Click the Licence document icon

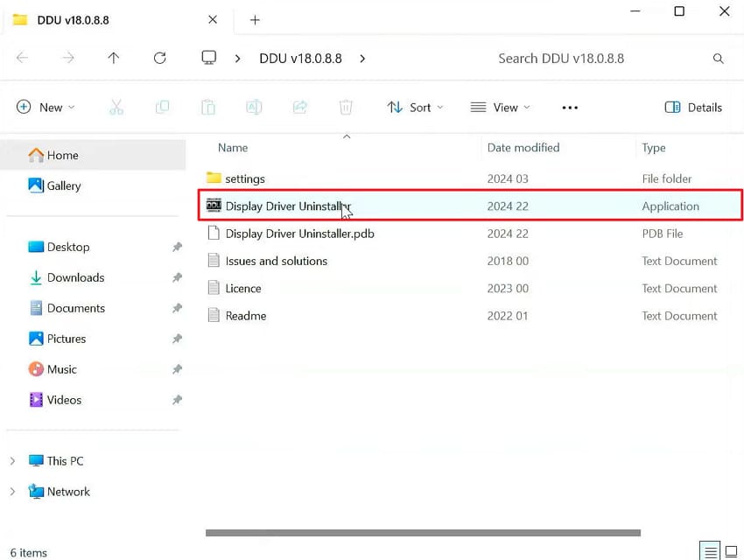tap(214, 288)
